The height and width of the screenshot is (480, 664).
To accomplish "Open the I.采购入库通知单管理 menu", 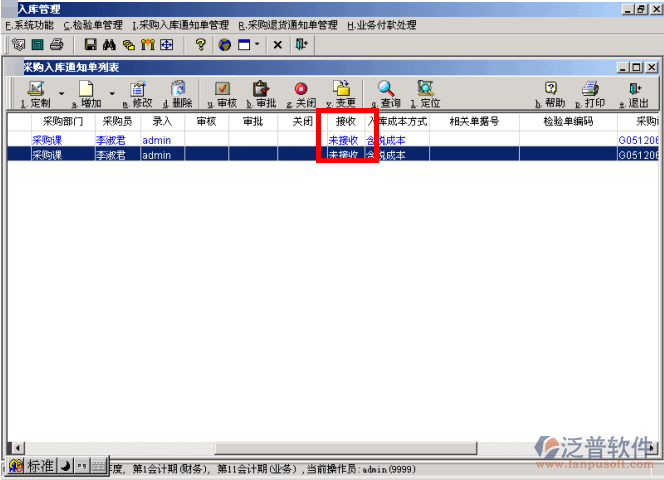I will click(x=180, y=25).
